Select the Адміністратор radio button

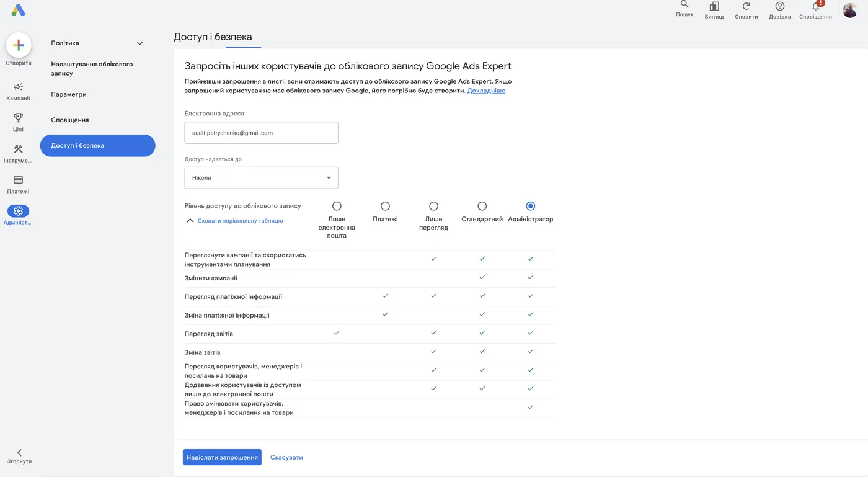[530, 206]
